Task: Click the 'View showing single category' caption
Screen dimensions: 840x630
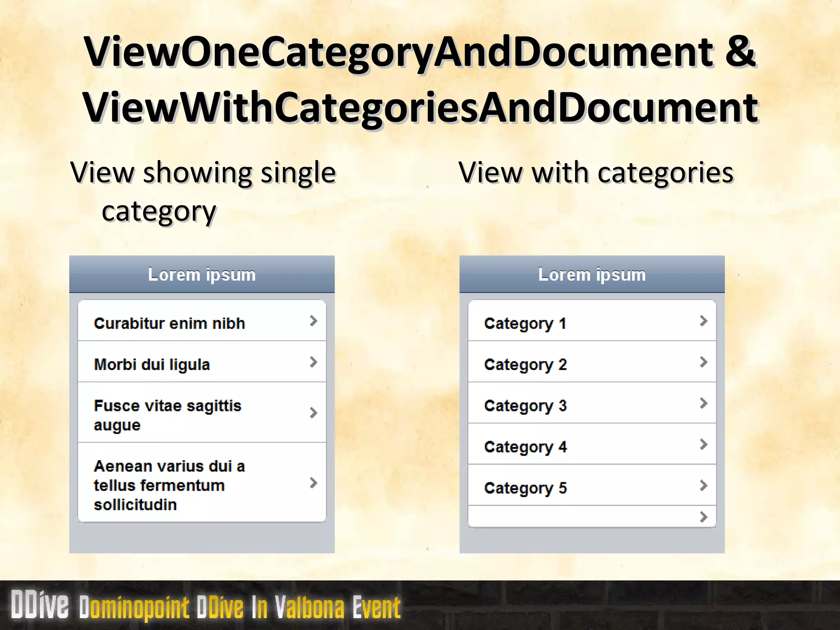Action: tap(203, 192)
